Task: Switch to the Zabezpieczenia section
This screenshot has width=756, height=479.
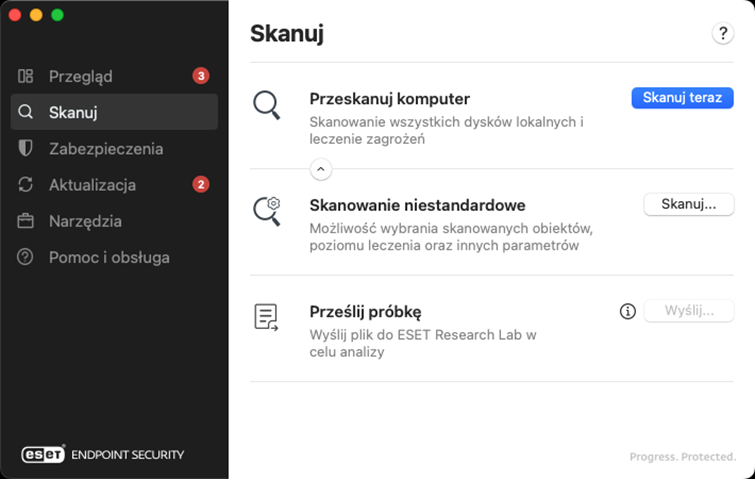Action: (106, 148)
